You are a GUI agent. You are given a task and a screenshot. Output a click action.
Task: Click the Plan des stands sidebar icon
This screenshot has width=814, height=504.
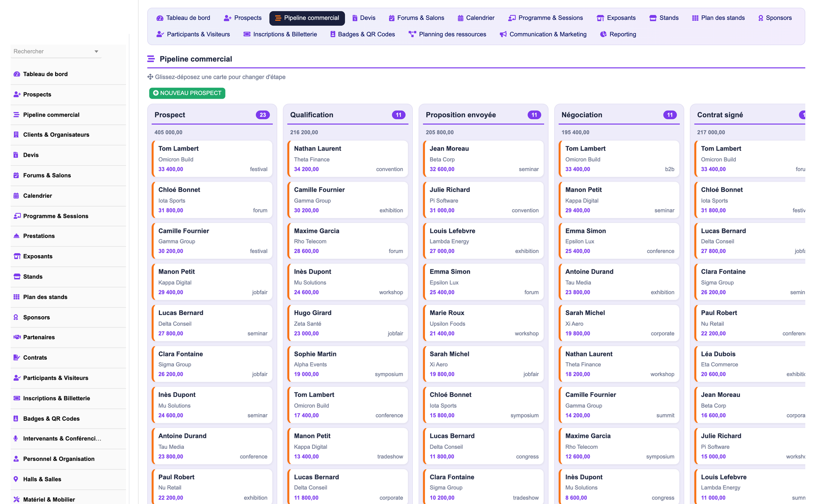click(17, 297)
